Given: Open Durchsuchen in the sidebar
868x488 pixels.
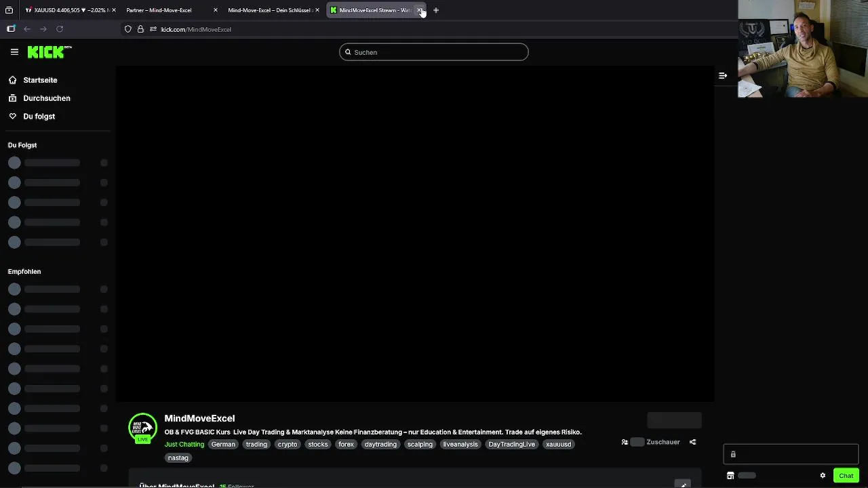Looking at the screenshot, I should pos(47,98).
